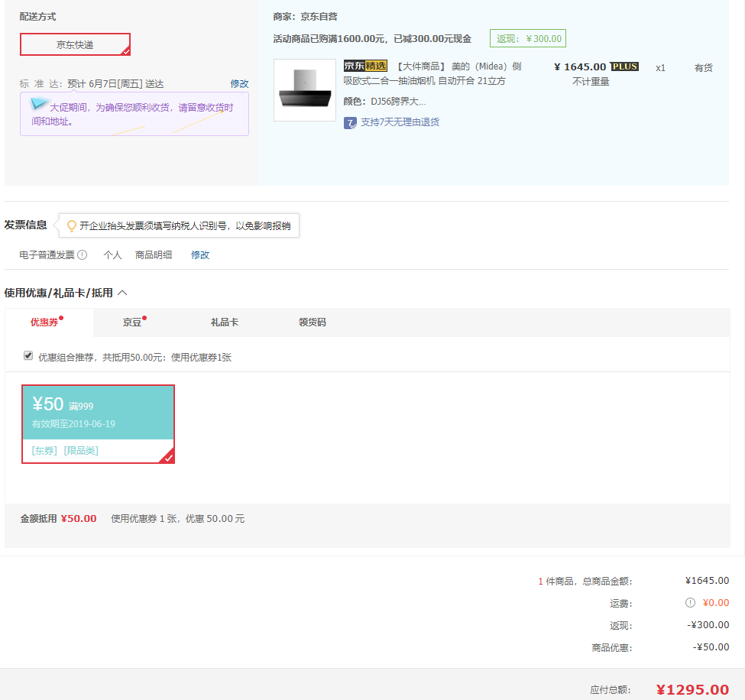Click 修改 link for invoice info

coord(200,255)
